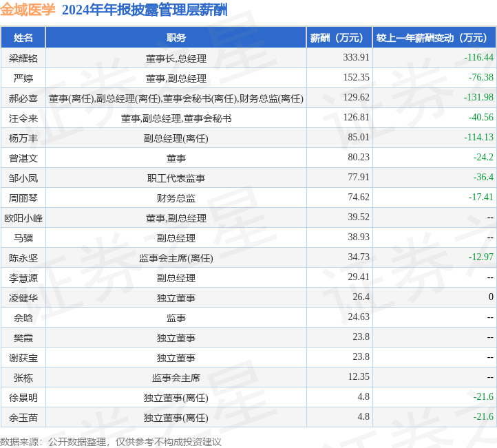Click the change value -76.38

click(481, 77)
